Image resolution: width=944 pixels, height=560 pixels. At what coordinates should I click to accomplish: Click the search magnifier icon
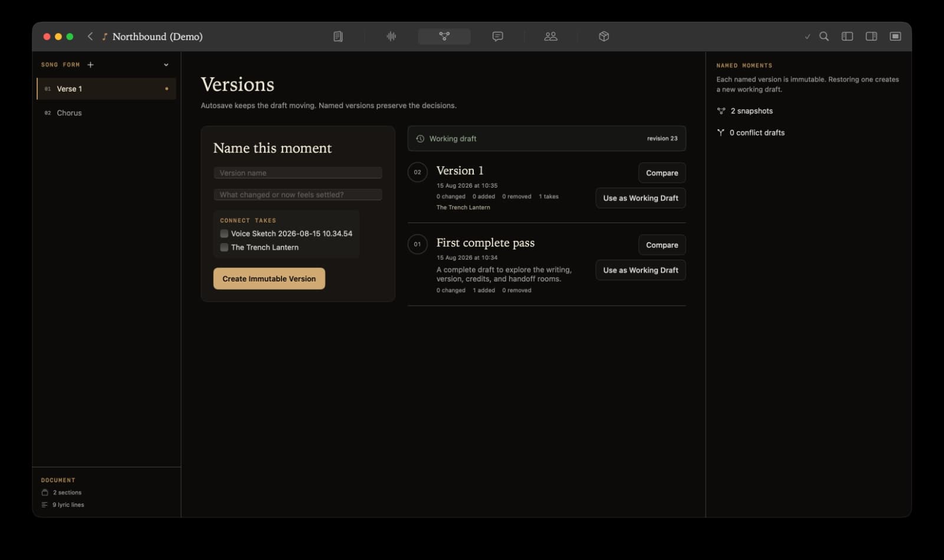(824, 37)
